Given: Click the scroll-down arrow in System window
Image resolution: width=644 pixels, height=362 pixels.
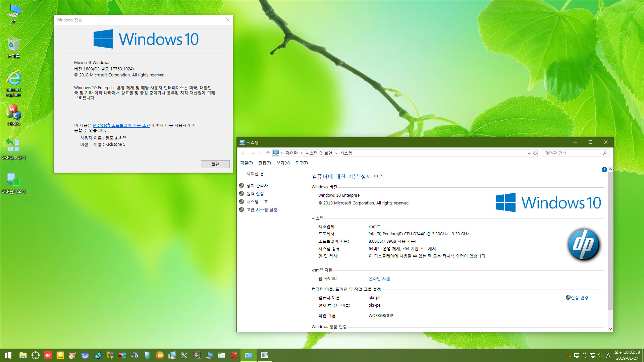Looking at the screenshot, I should coord(610,329).
